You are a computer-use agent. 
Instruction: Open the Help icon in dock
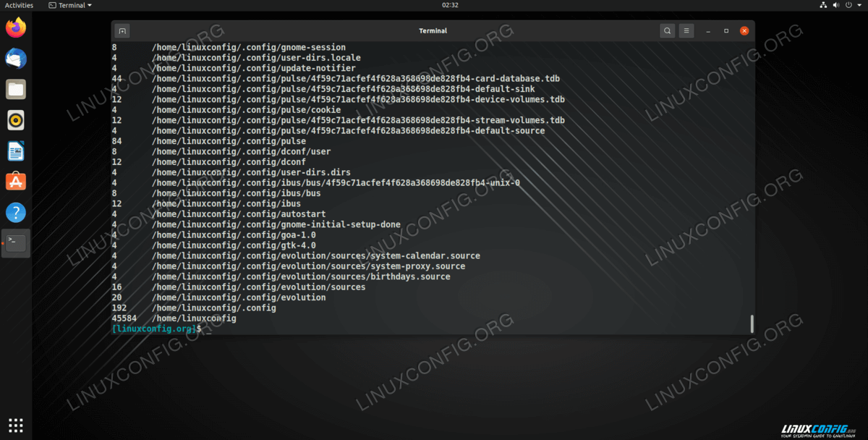pos(16,213)
